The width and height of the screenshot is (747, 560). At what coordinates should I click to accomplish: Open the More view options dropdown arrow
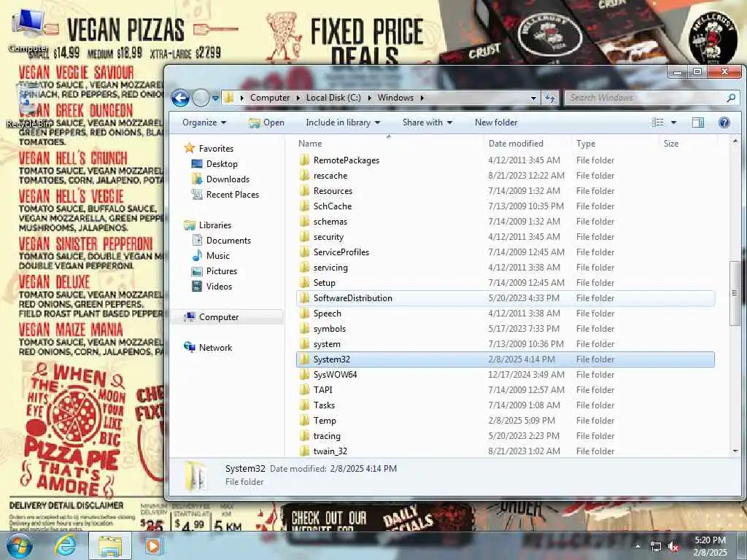[x=673, y=122]
